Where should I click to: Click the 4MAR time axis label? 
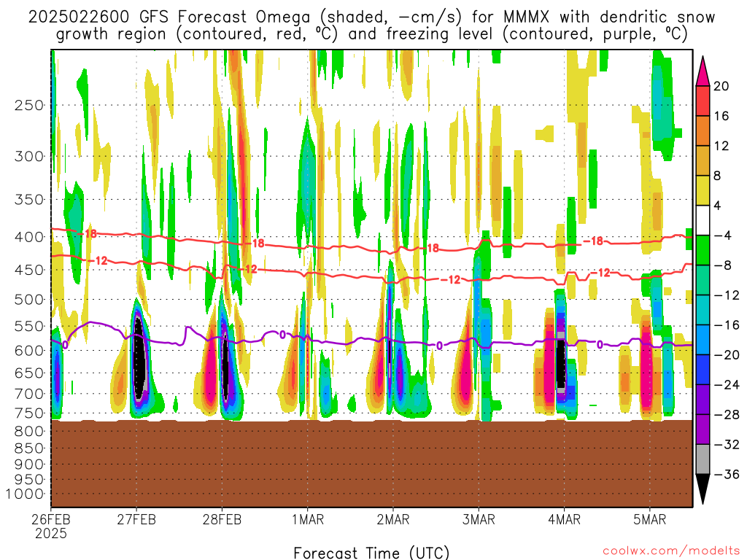coord(565,519)
